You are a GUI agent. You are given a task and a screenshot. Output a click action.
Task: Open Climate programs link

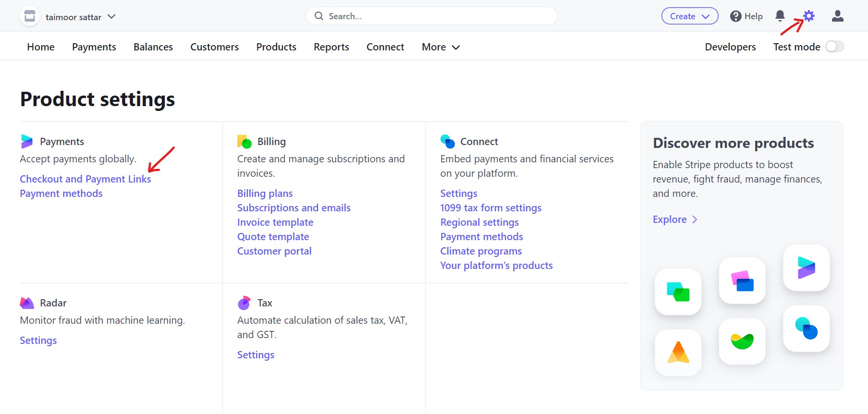coord(481,251)
